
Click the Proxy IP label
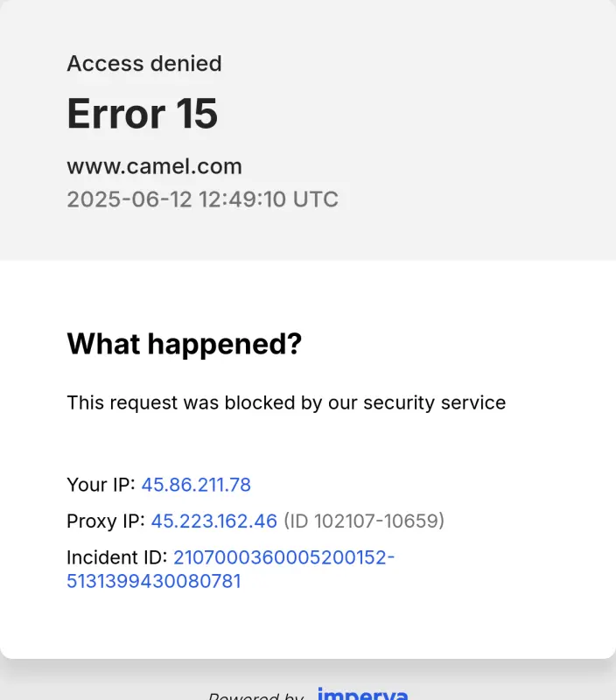click(106, 521)
